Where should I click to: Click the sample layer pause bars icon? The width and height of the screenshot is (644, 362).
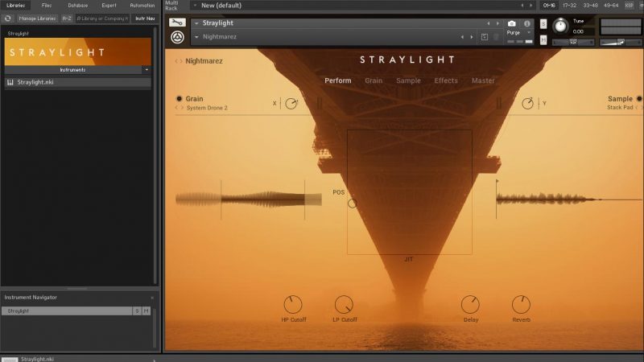[x=499, y=104]
